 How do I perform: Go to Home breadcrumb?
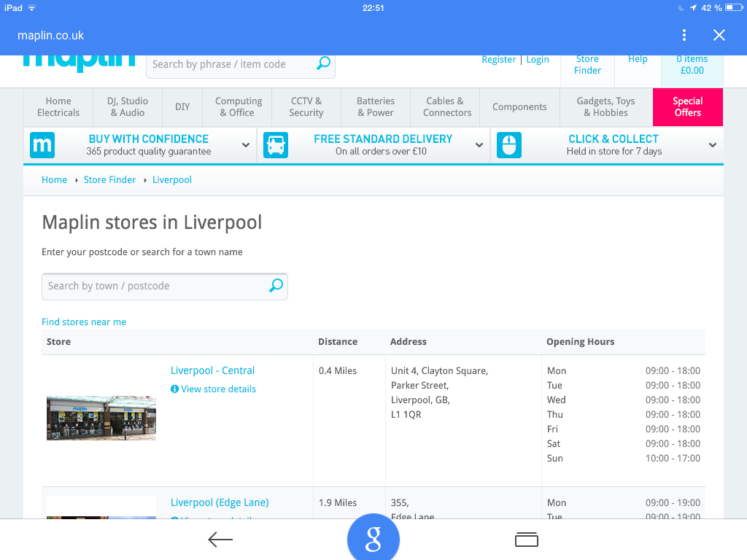(54, 179)
